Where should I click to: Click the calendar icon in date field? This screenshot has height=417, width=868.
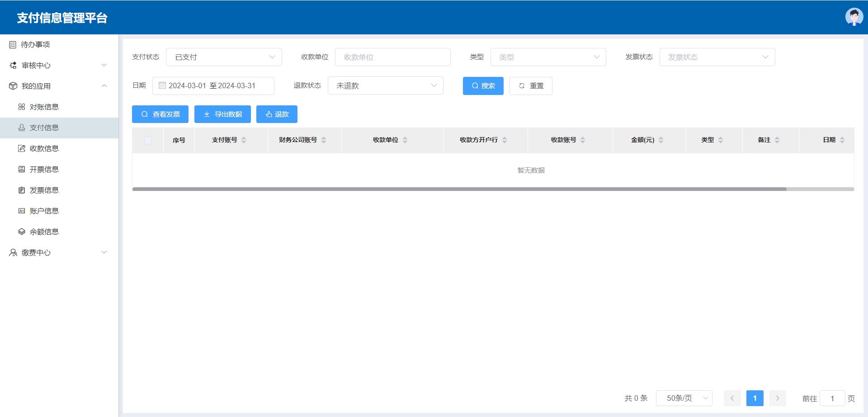(x=162, y=85)
